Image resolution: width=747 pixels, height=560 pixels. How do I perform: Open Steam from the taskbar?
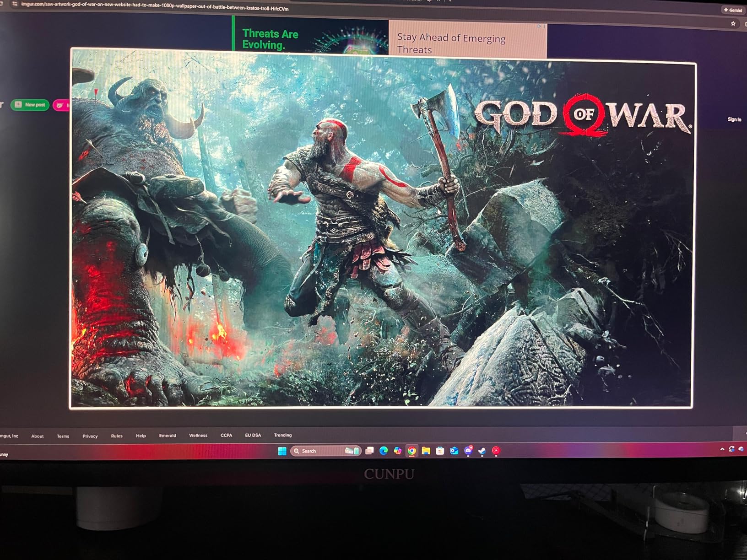(x=482, y=451)
